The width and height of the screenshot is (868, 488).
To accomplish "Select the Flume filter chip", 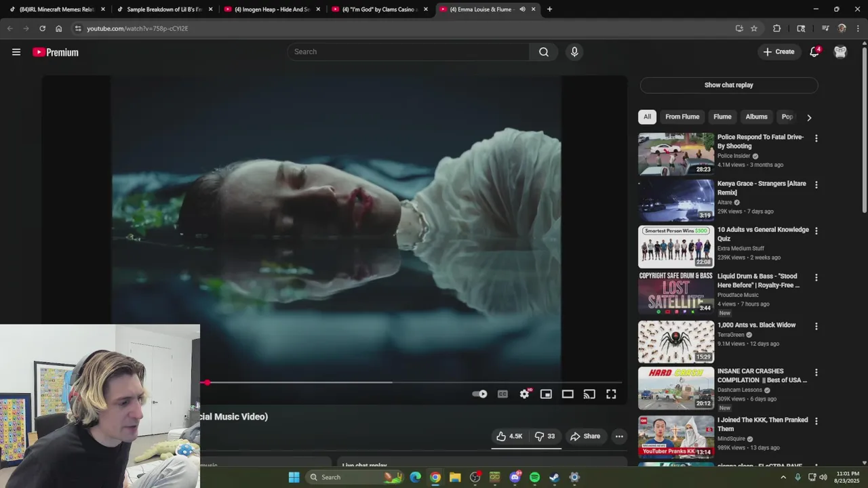I will [722, 117].
